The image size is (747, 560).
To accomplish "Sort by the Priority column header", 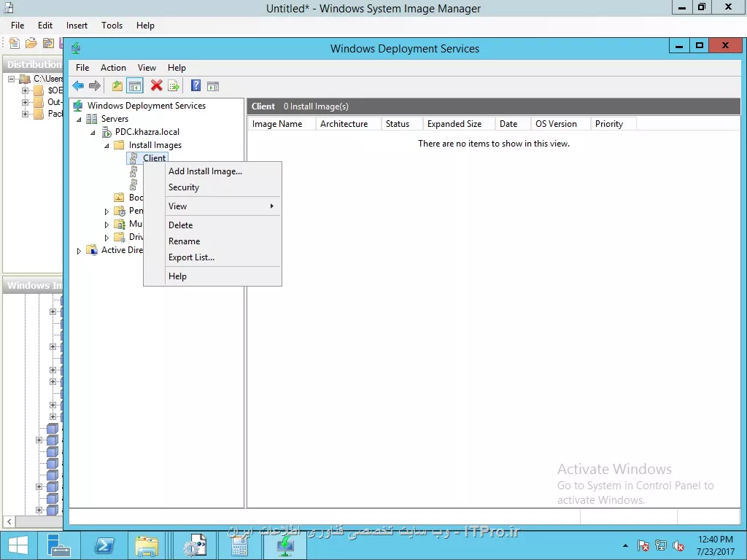I will (x=613, y=124).
